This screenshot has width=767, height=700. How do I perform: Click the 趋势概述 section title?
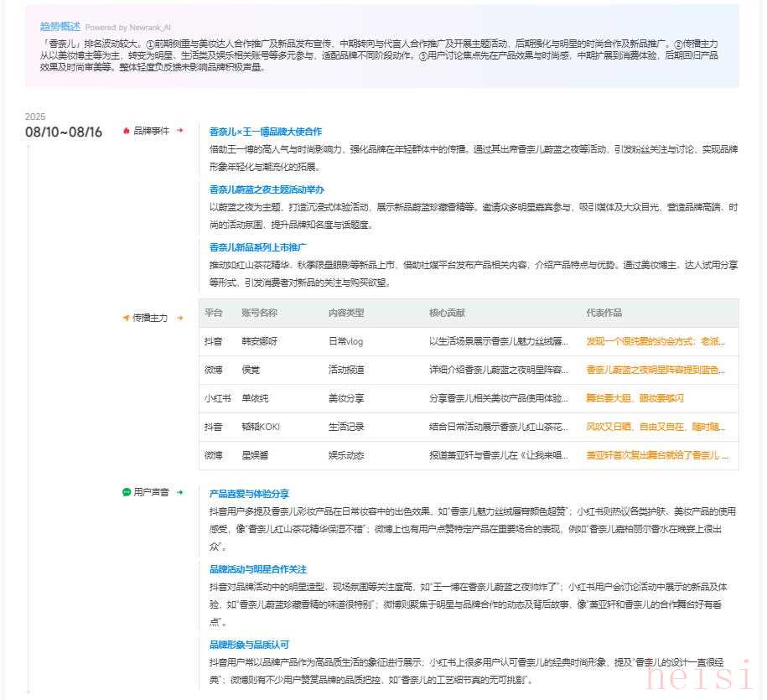point(60,26)
